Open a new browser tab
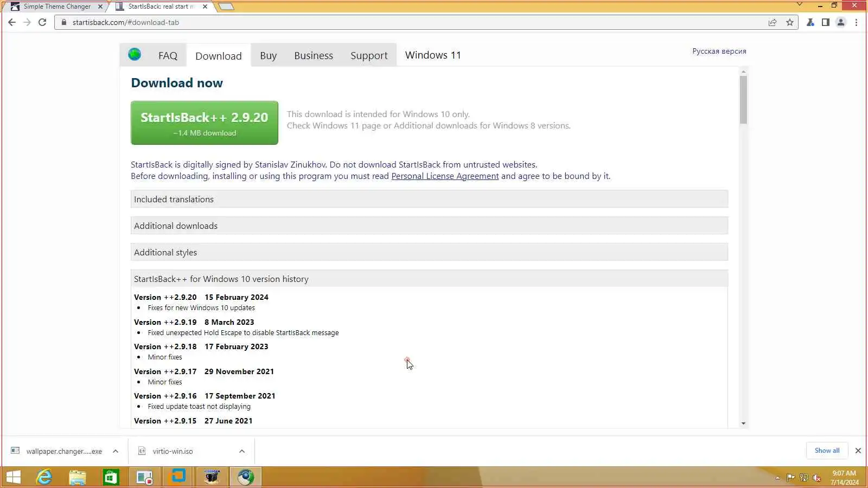868x488 pixels. pos(226,7)
